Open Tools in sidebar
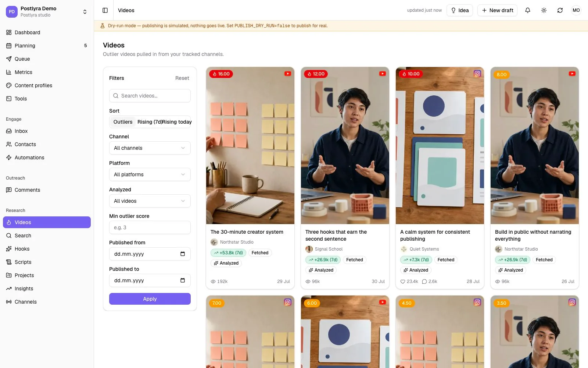 [x=47, y=99]
